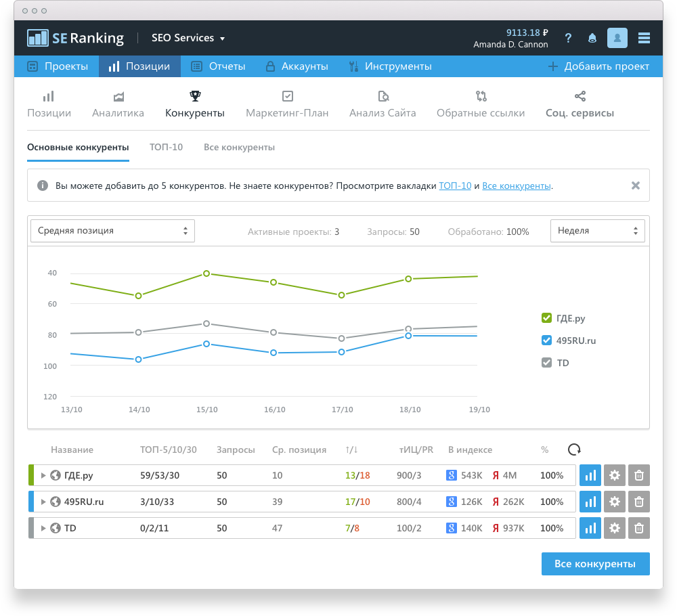Delete the ГДЕ.ру competitor with trash icon
The width and height of the screenshot is (677, 616).
[639, 475]
